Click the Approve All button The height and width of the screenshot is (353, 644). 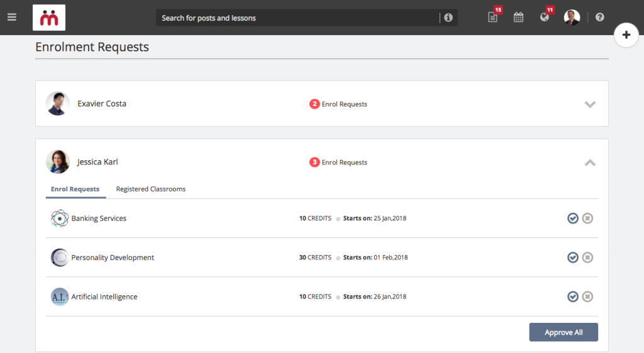563,332
